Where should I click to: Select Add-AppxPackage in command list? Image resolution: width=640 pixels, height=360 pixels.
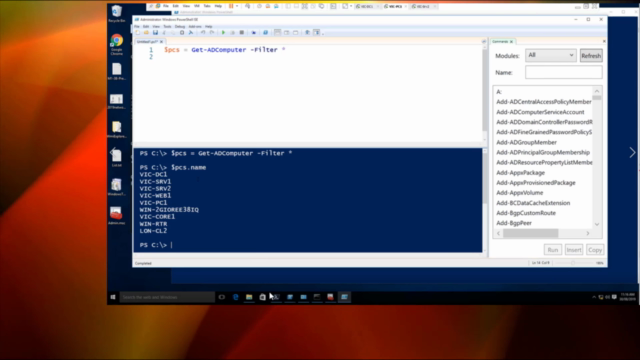click(x=520, y=173)
